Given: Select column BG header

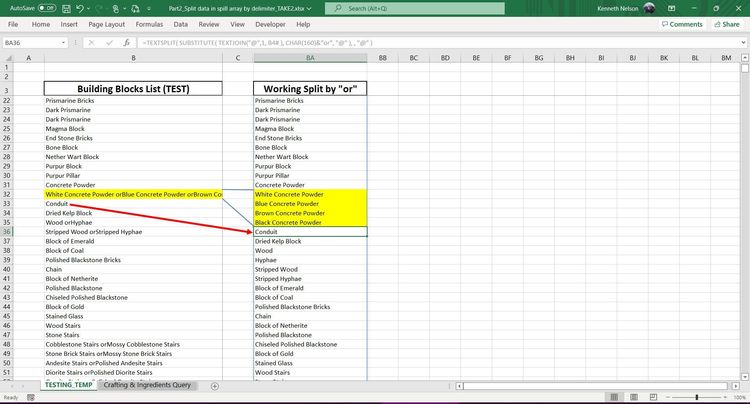Looking at the screenshot, I should [539, 58].
